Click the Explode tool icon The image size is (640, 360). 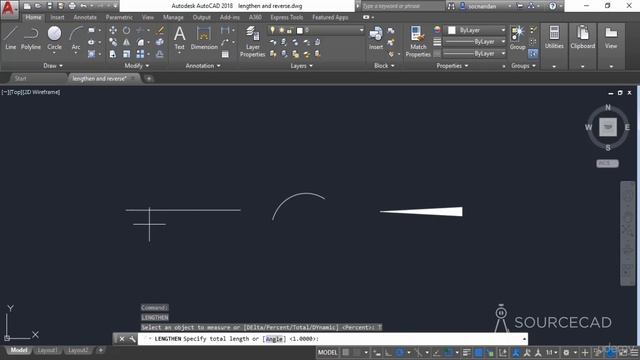pos(160,42)
